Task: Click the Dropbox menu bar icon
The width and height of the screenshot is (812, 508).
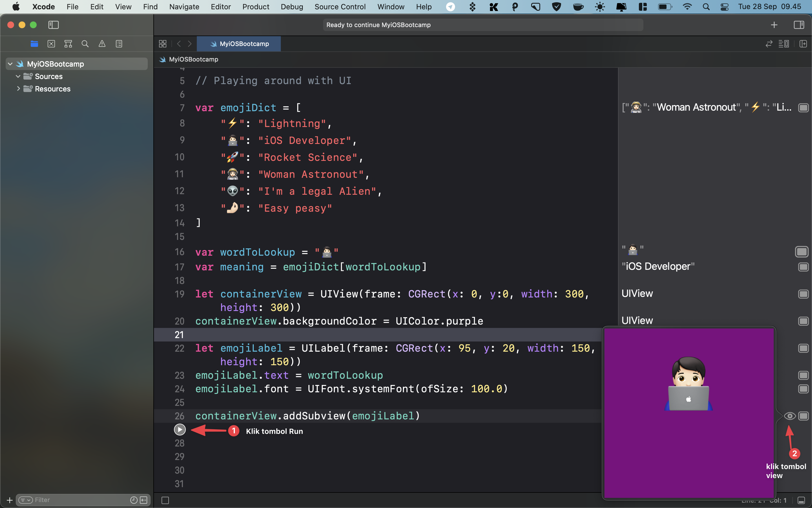Action: click(472, 7)
